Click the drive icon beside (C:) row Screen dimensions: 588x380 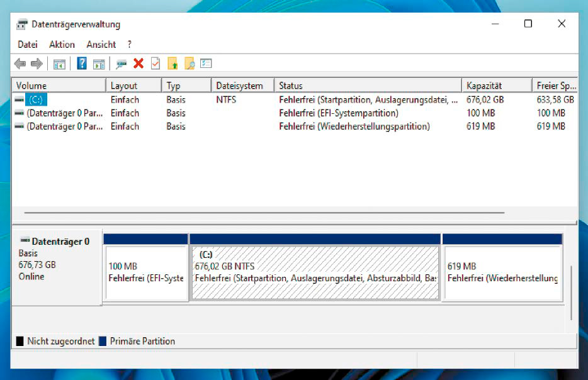[x=19, y=99]
